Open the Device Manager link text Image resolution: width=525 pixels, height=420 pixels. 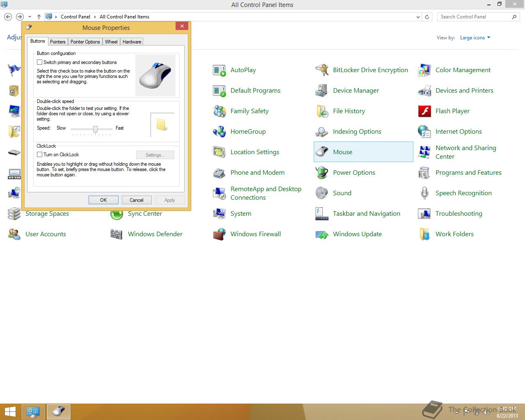(x=356, y=91)
